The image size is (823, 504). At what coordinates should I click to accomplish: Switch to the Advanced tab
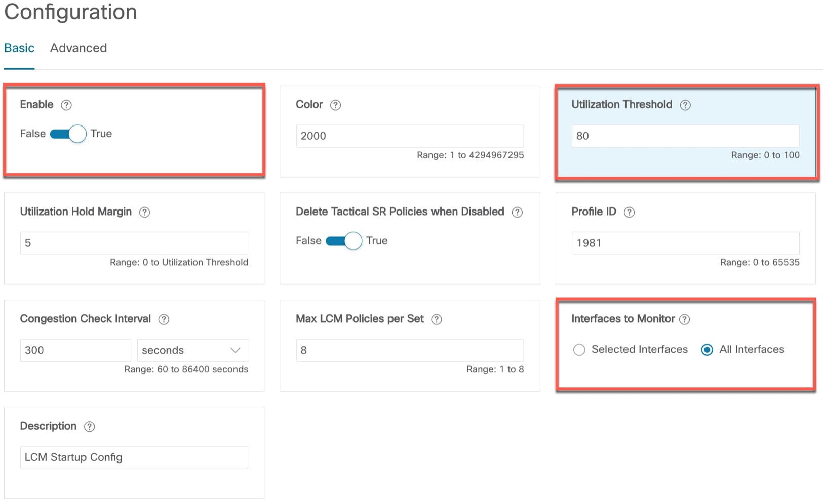78,48
